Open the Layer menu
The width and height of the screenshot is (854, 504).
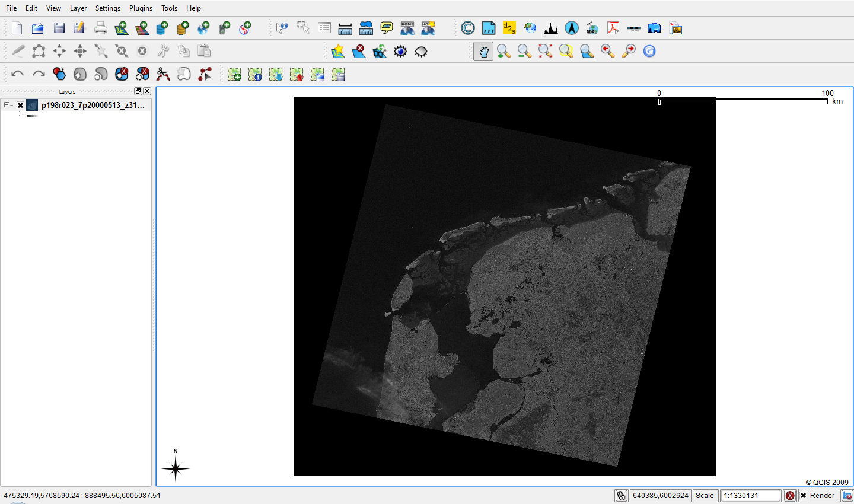[78, 8]
